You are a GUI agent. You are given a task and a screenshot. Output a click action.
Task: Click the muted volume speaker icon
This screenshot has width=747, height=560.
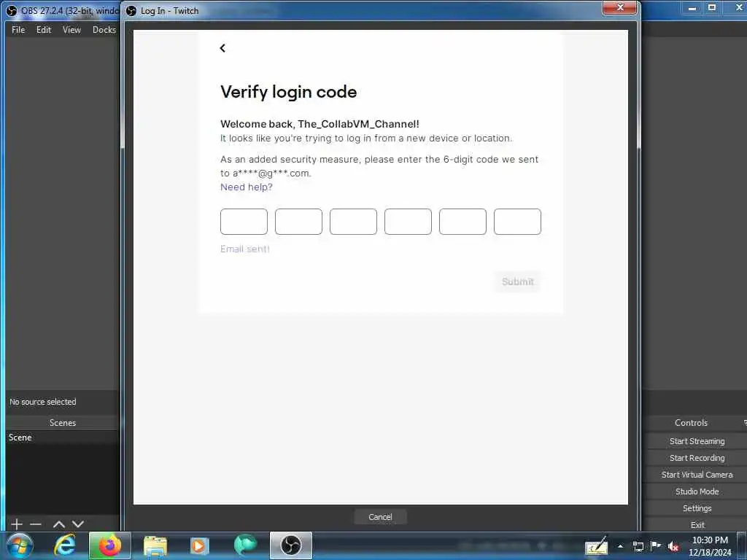(673, 546)
